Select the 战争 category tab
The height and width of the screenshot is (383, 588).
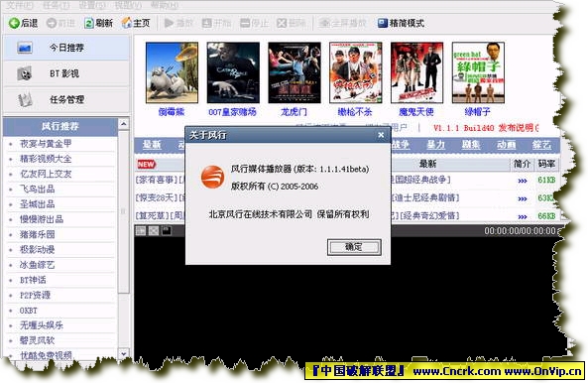click(401, 145)
